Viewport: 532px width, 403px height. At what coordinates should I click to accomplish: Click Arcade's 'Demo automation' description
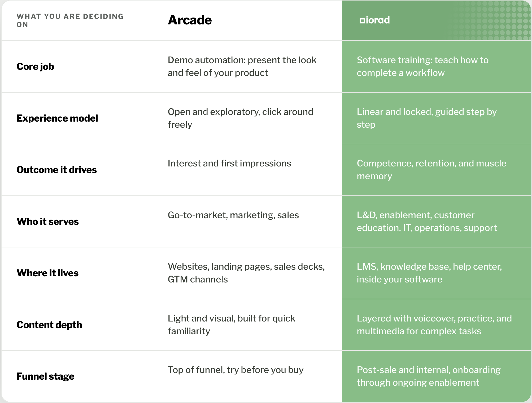[x=242, y=66]
